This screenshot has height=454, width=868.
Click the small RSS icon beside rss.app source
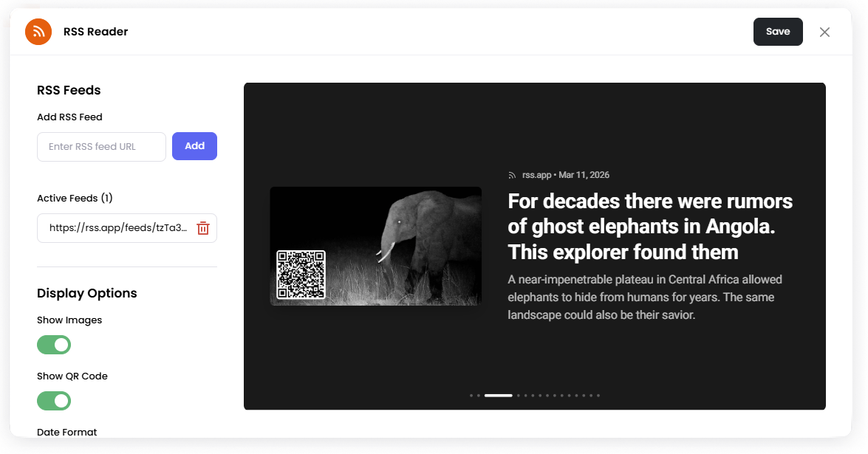pos(512,175)
